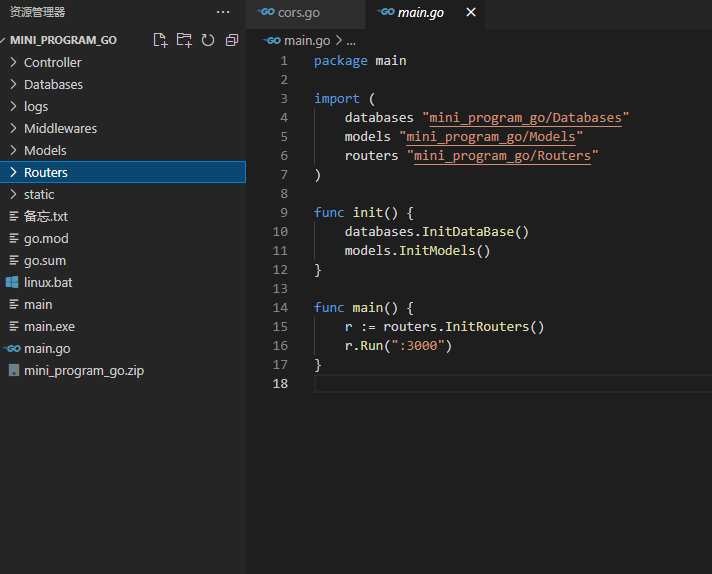Select the main.go editor tab
Viewport: 712px width, 574px height.
coord(421,13)
